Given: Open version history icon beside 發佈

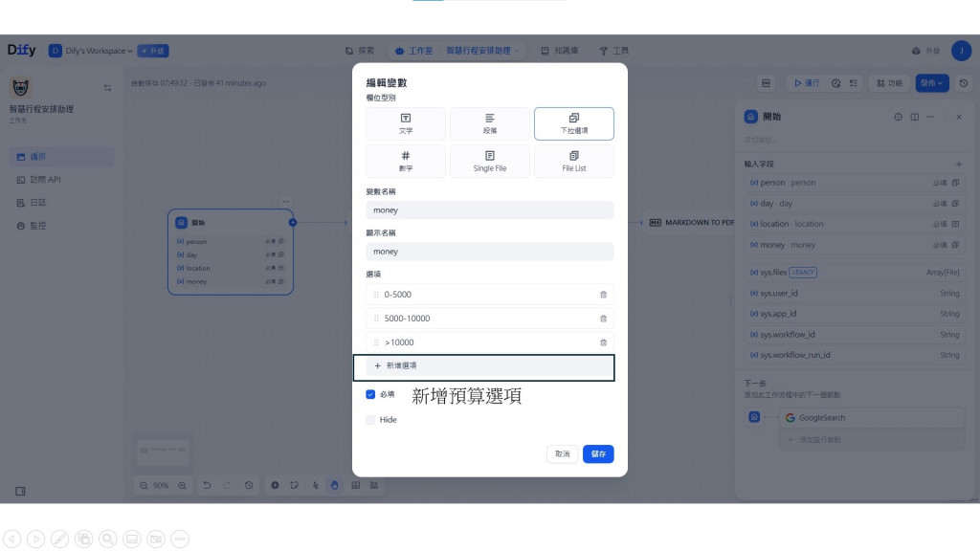Looking at the screenshot, I should coord(963,83).
